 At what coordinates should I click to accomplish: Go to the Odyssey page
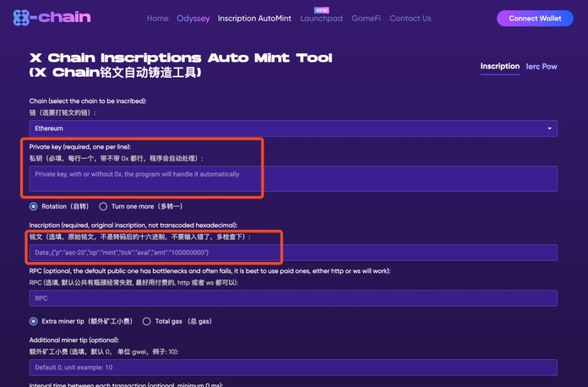click(x=193, y=18)
